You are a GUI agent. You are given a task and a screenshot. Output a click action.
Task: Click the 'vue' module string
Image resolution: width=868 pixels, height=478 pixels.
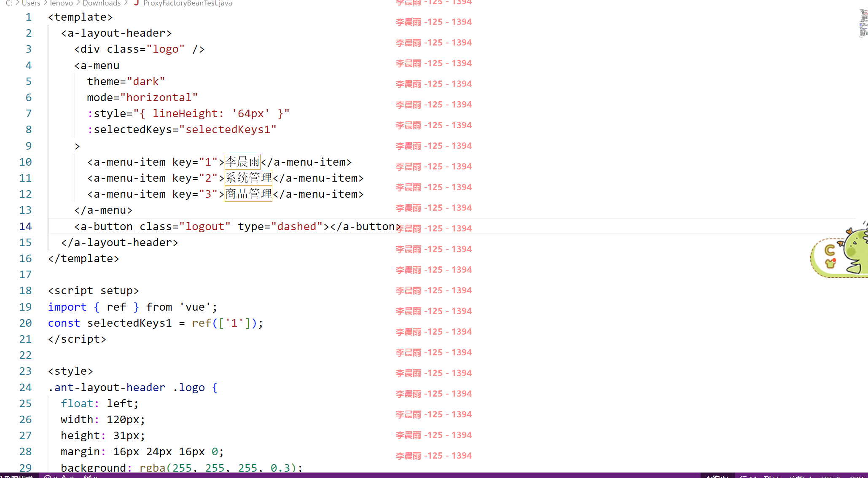(x=195, y=307)
